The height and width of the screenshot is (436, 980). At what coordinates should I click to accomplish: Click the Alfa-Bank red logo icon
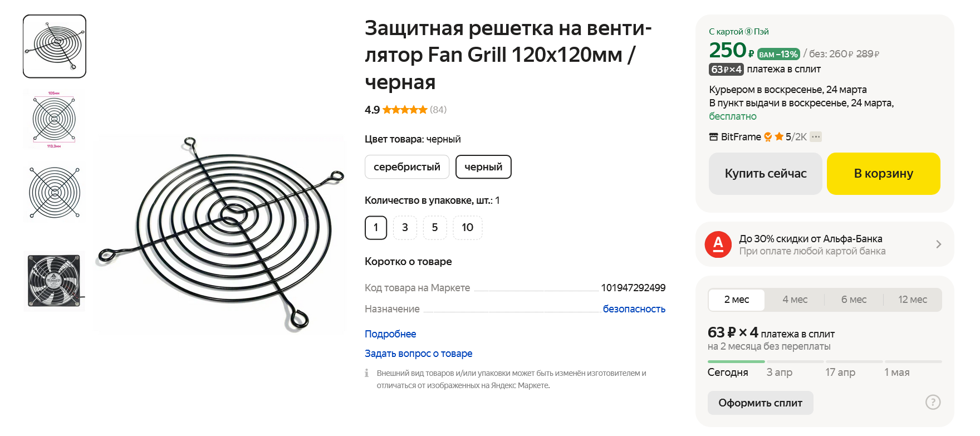pyautogui.click(x=718, y=244)
